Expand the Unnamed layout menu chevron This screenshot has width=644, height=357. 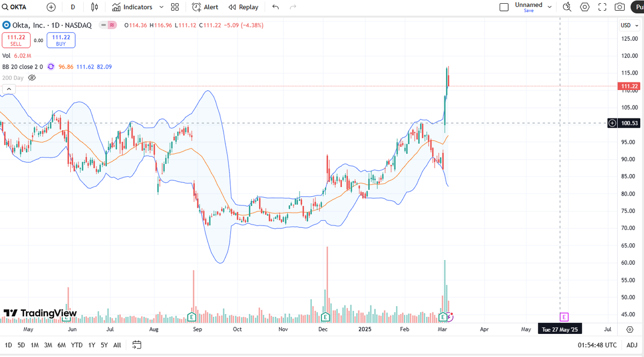click(550, 7)
